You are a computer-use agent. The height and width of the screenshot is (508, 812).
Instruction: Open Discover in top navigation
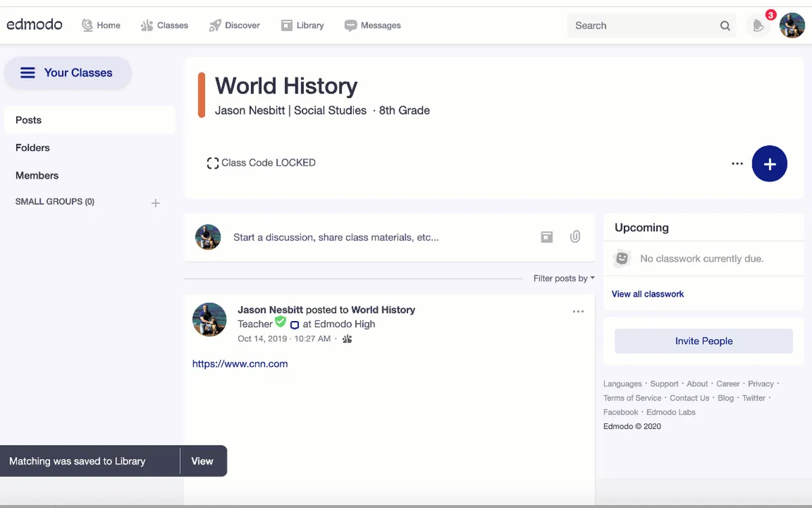(x=234, y=25)
